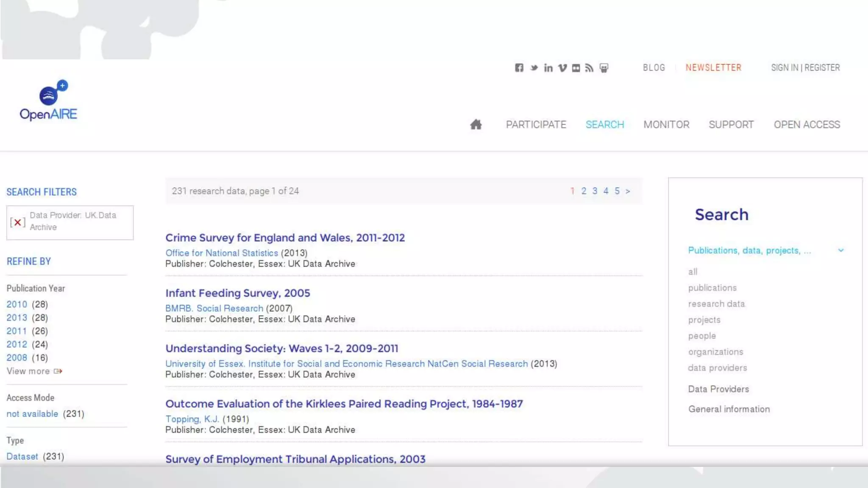868x488 pixels.
Task: Remove UK Data Archive filter with X
Action: coord(18,222)
